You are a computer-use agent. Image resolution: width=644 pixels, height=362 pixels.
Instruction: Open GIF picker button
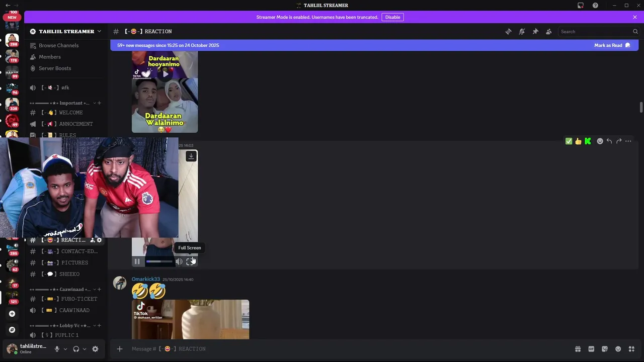(591, 349)
